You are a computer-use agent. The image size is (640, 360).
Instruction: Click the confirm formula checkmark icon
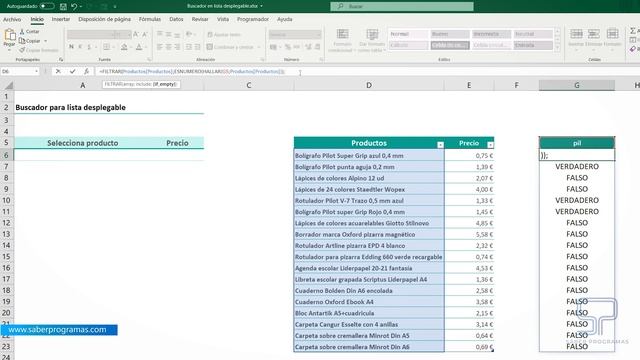72,71
